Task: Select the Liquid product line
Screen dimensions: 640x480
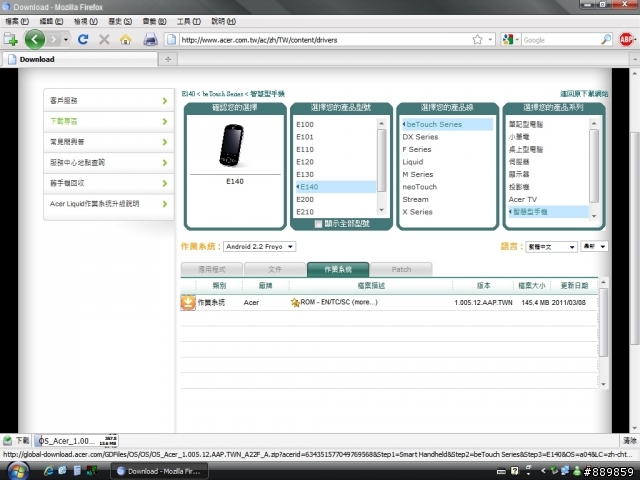Action: click(x=413, y=162)
